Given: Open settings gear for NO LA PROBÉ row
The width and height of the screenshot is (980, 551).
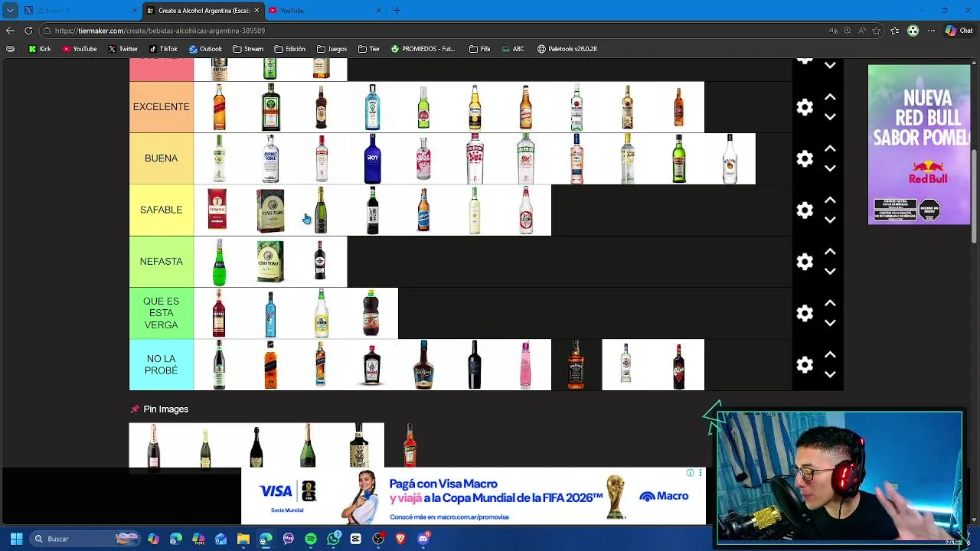Looking at the screenshot, I should click(x=805, y=364).
